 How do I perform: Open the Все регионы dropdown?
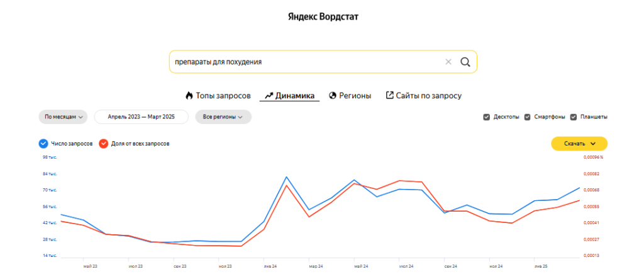(223, 117)
